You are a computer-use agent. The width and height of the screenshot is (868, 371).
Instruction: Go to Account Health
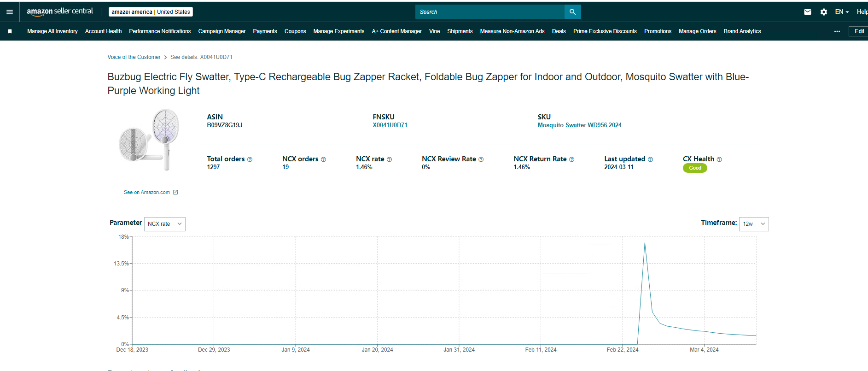[103, 31]
